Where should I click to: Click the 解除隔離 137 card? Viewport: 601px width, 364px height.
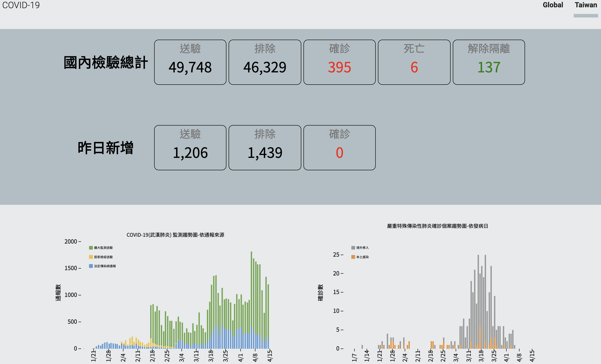(488, 62)
